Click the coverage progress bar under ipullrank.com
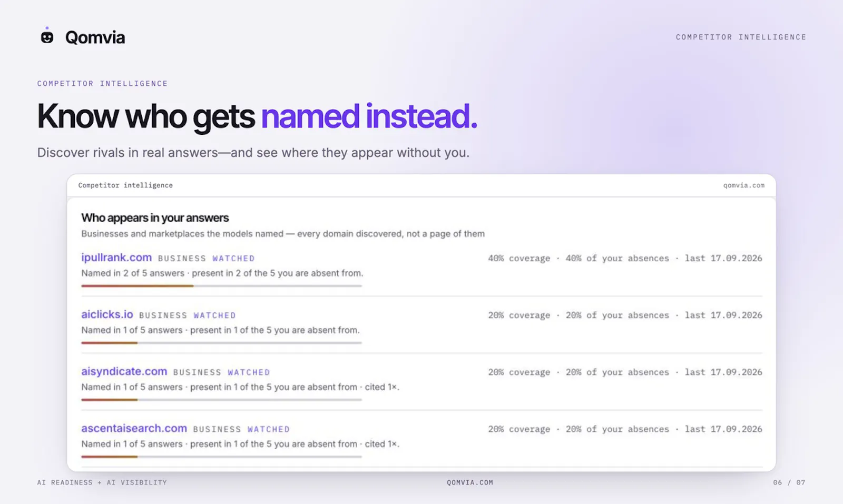The width and height of the screenshot is (843, 504). tap(221, 286)
